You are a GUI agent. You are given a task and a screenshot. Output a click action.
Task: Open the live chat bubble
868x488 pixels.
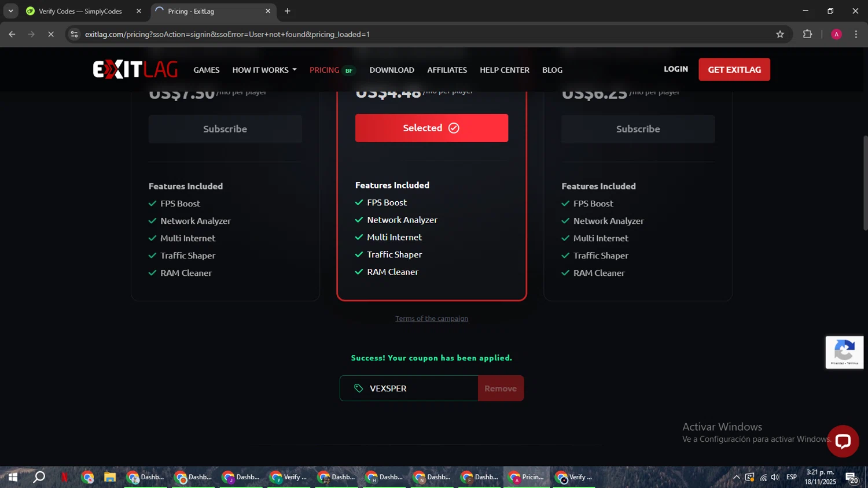843,441
